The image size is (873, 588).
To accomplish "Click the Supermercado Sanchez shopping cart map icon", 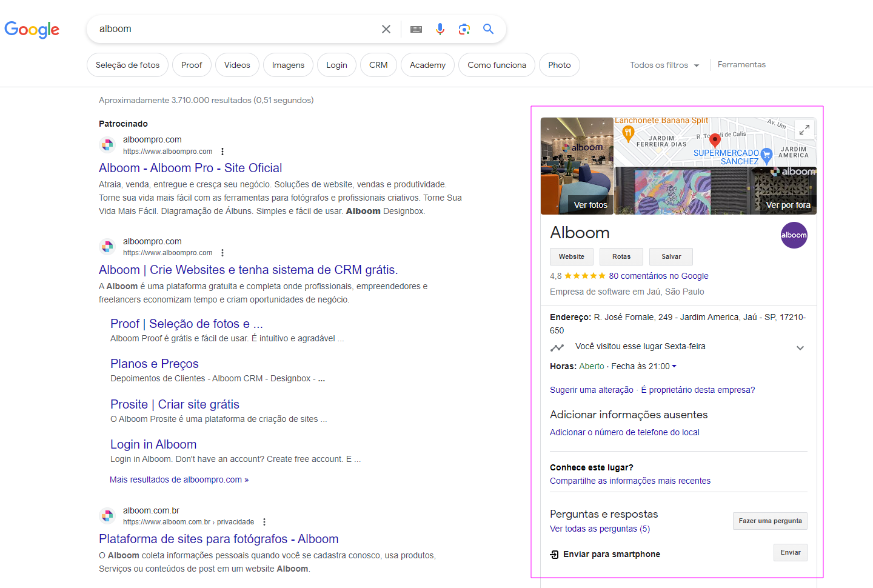I will 766,155.
